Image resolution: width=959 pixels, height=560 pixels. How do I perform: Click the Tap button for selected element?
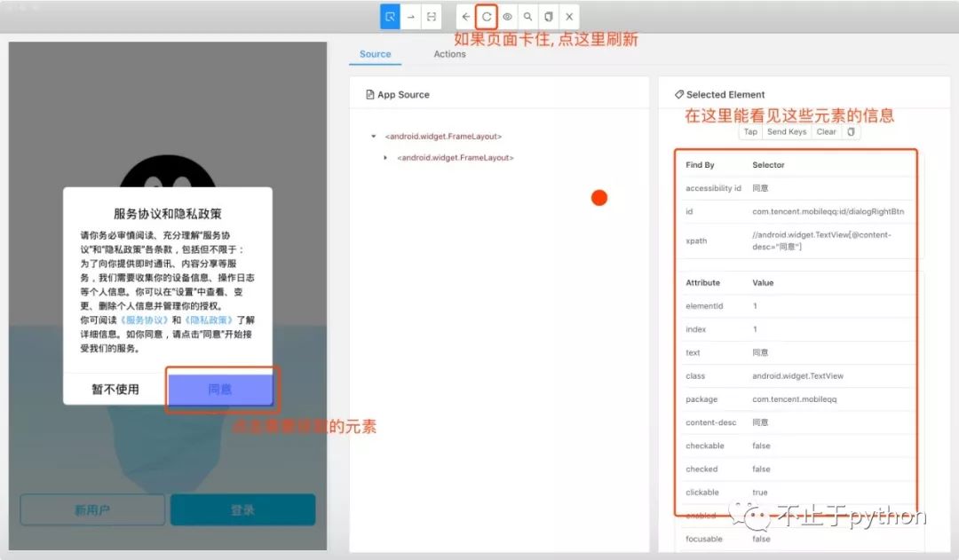coord(750,132)
